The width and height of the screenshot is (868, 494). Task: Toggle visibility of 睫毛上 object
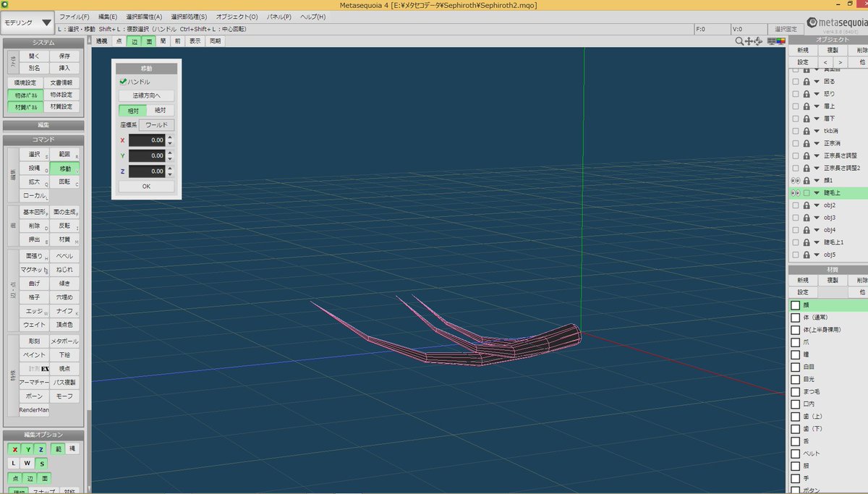coord(796,193)
